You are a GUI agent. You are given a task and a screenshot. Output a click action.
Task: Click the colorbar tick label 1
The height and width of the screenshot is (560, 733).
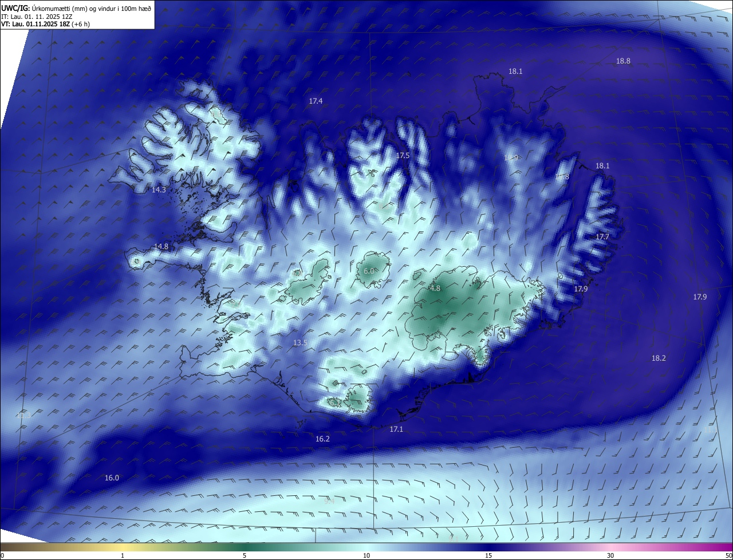click(x=123, y=555)
